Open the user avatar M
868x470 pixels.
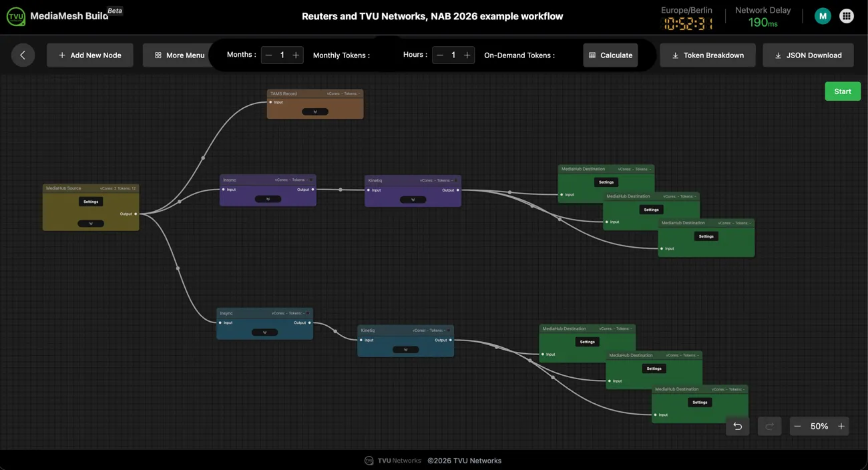[x=823, y=16]
